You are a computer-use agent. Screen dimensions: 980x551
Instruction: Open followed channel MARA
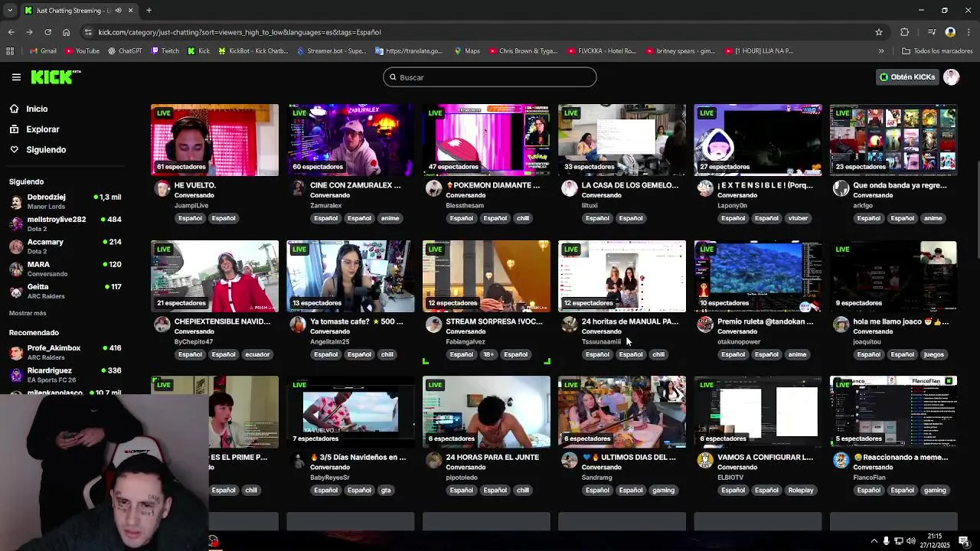click(65, 269)
